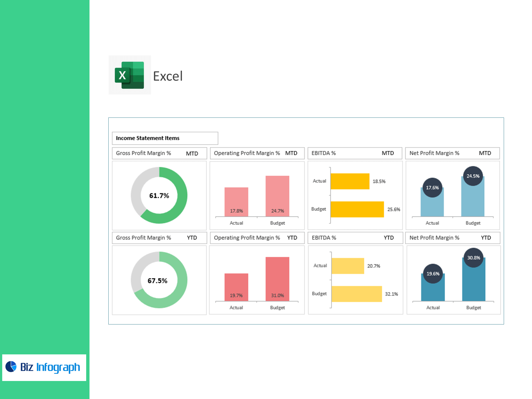Select the EBITDA % MTD header cell
The image size is (532, 399).
pyautogui.click(x=355, y=153)
